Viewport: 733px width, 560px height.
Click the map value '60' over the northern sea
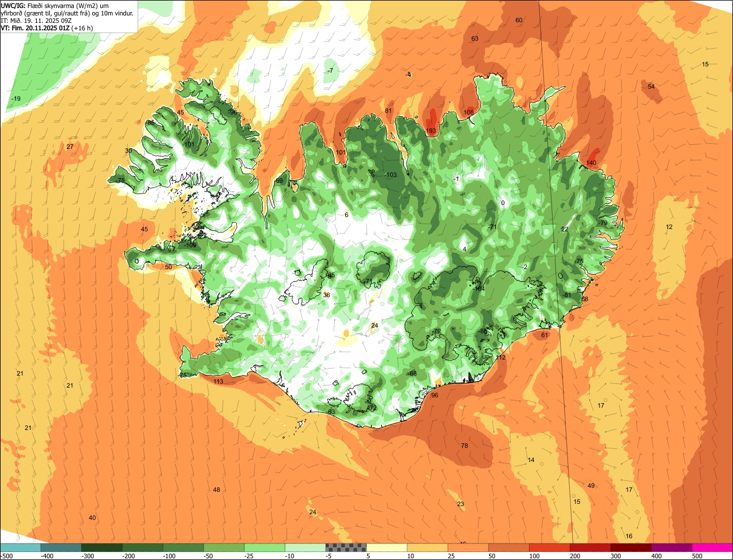(519, 21)
